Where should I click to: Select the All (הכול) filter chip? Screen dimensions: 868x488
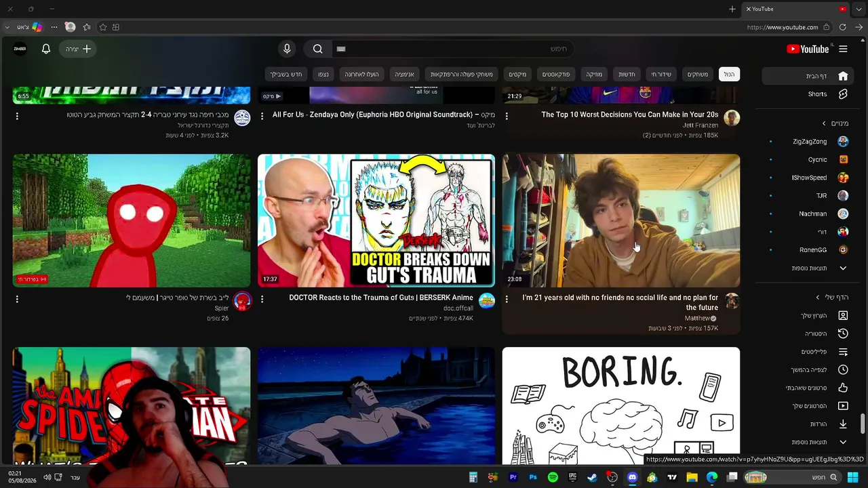point(729,74)
